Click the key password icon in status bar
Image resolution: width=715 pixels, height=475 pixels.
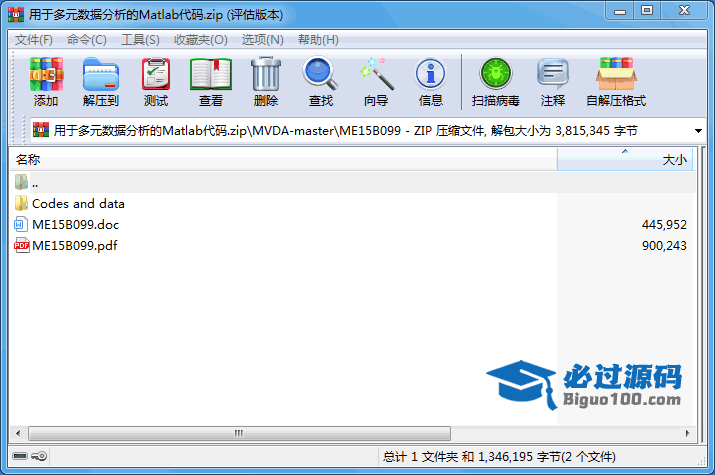[40, 456]
